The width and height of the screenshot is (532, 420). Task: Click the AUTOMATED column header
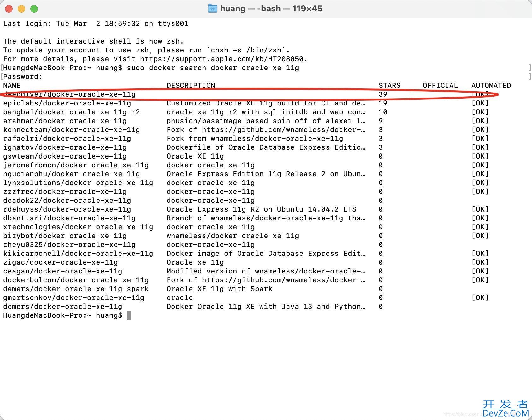(491, 85)
